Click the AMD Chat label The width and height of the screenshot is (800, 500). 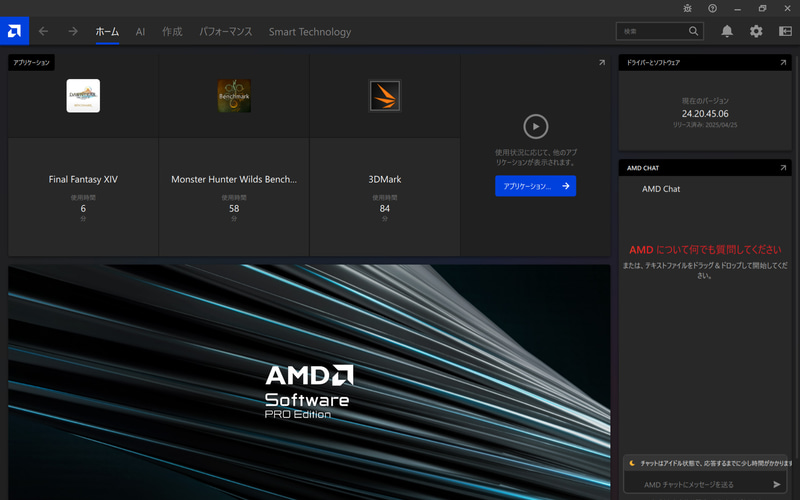click(x=661, y=189)
